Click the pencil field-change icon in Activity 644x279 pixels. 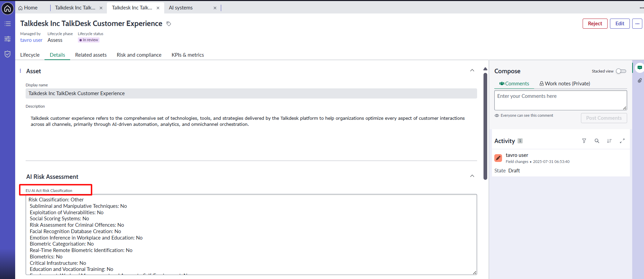(x=498, y=158)
